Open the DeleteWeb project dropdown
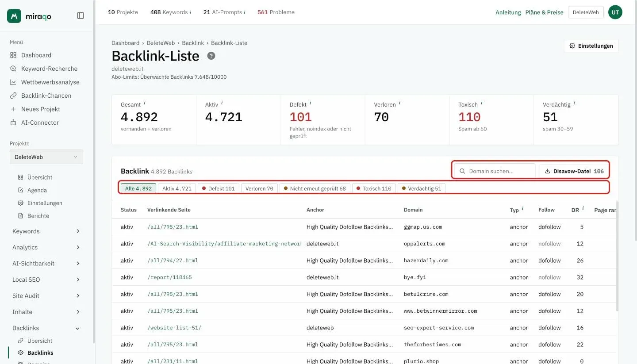Viewport: 637px width, 364px height. click(x=46, y=157)
